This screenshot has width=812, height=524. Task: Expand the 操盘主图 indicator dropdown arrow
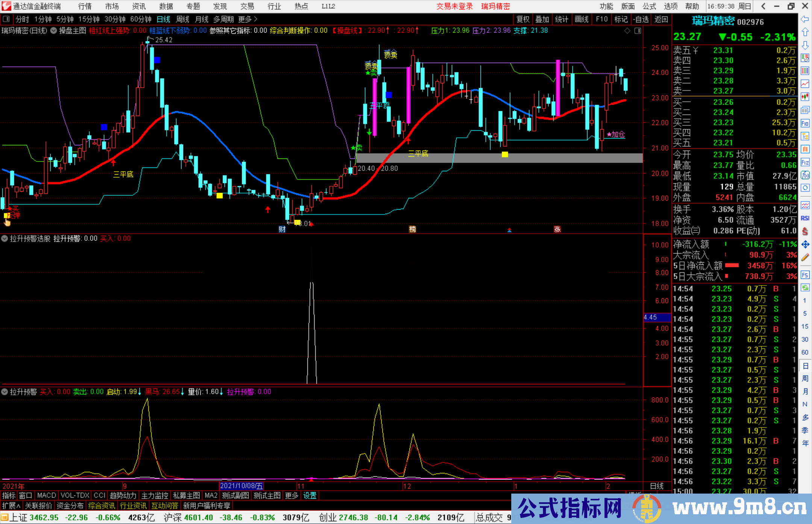(x=54, y=31)
